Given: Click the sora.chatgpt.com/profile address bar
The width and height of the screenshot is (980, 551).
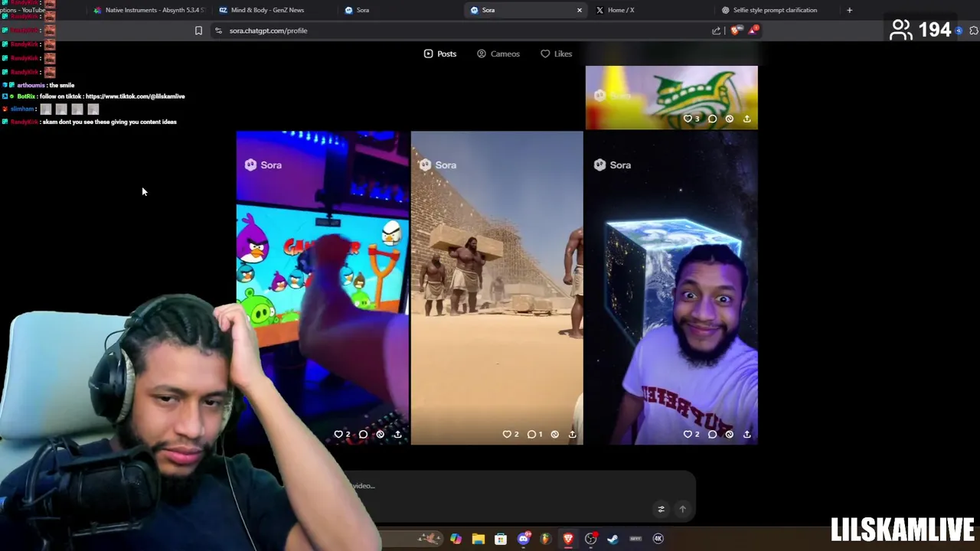Looking at the screenshot, I should click(x=459, y=31).
